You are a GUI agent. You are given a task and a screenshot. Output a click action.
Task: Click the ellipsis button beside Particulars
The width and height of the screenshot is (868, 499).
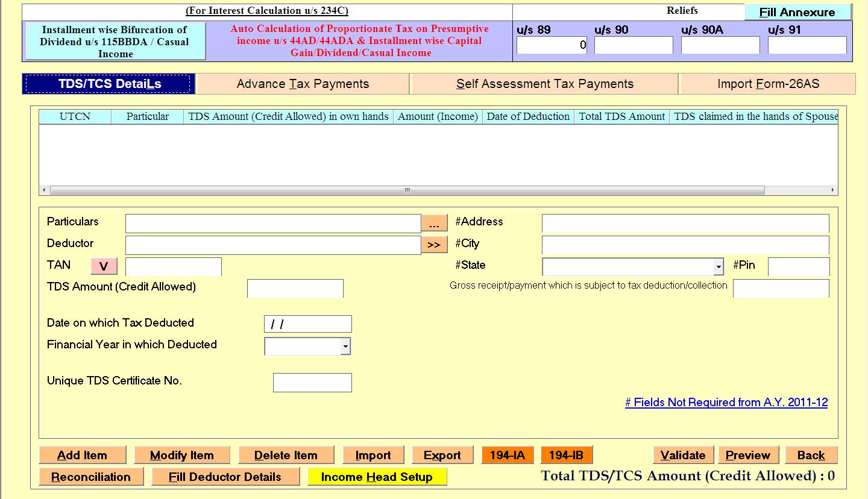click(434, 224)
